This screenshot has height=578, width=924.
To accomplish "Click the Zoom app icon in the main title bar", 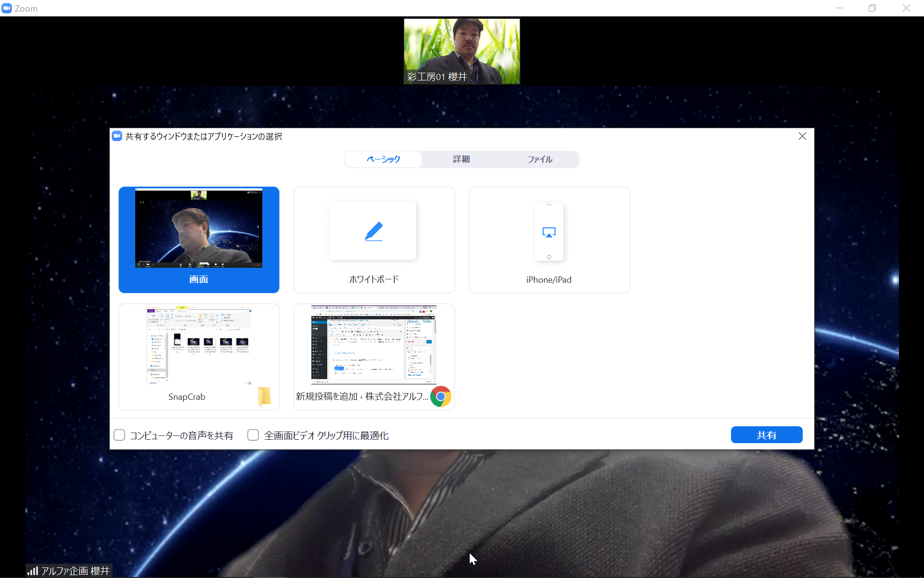I will (x=7, y=8).
